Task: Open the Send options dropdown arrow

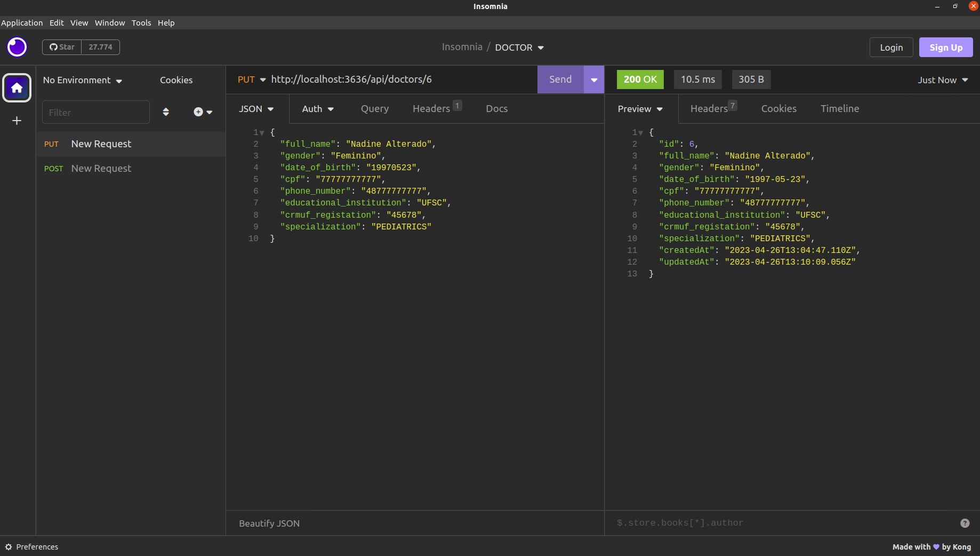Action: coord(594,80)
